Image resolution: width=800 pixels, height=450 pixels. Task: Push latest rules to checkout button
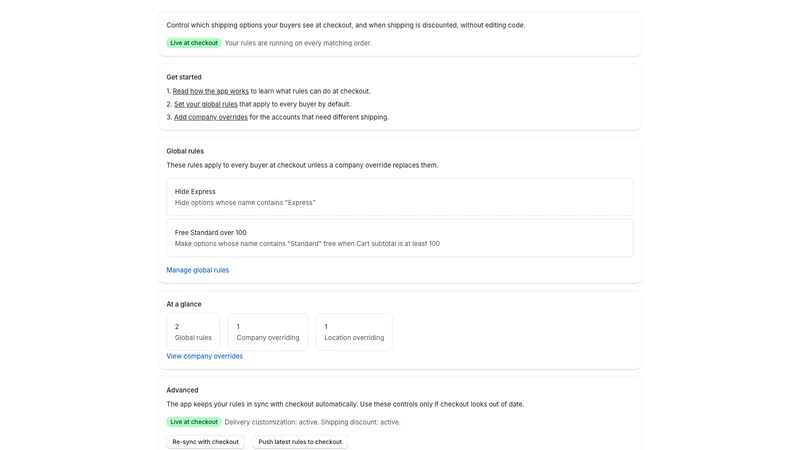pyautogui.click(x=300, y=442)
